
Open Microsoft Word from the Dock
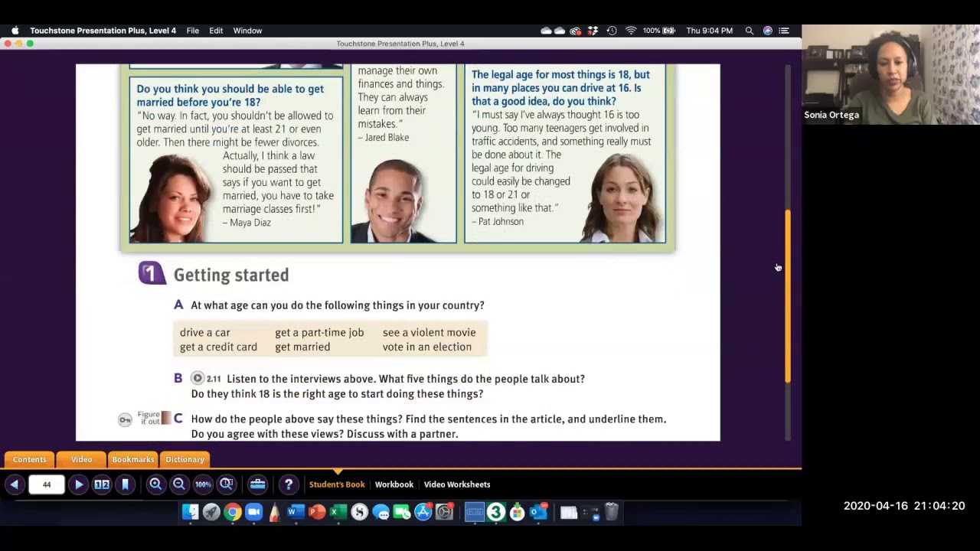(x=296, y=512)
